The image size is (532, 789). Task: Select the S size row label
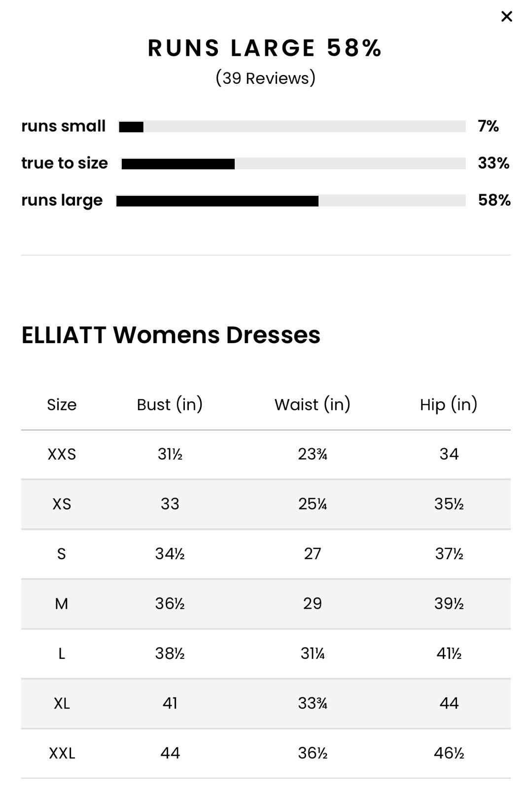(62, 554)
